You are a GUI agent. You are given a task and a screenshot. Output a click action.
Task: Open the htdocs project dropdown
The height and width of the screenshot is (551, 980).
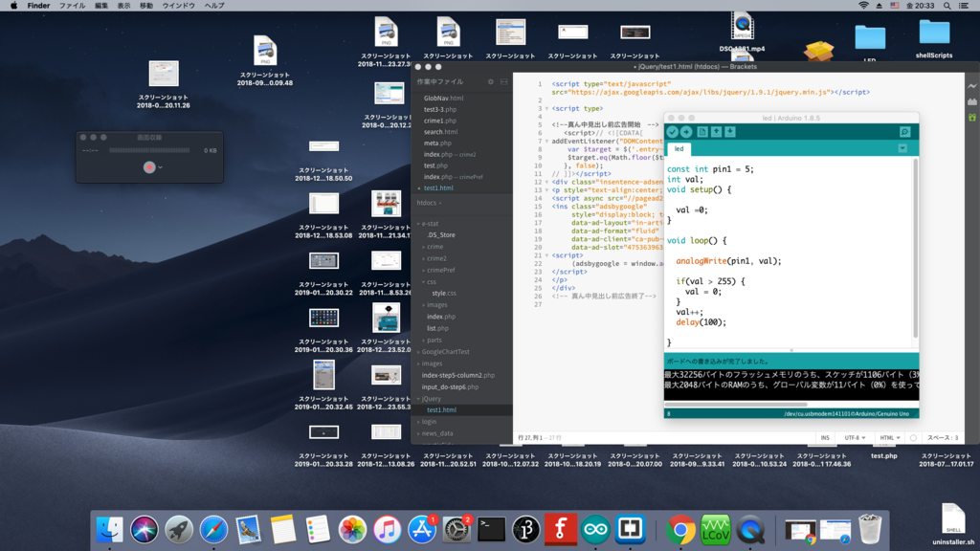[x=430, y=203]
